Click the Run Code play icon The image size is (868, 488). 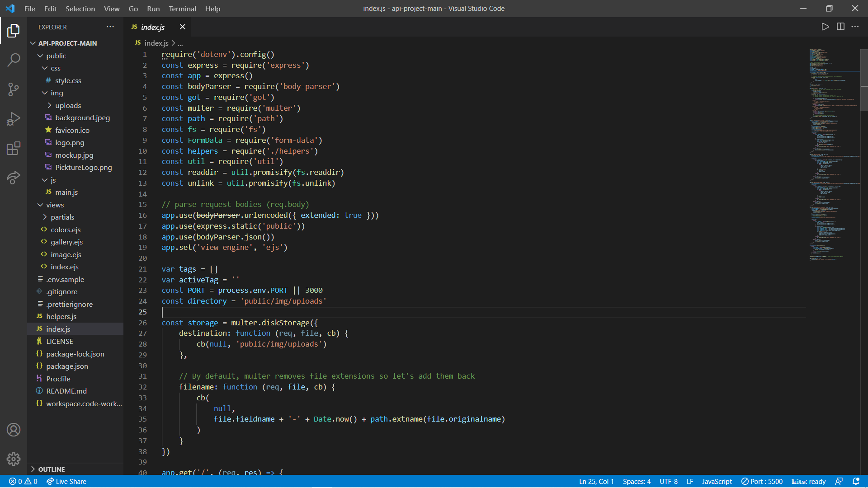tap(825, 27)
